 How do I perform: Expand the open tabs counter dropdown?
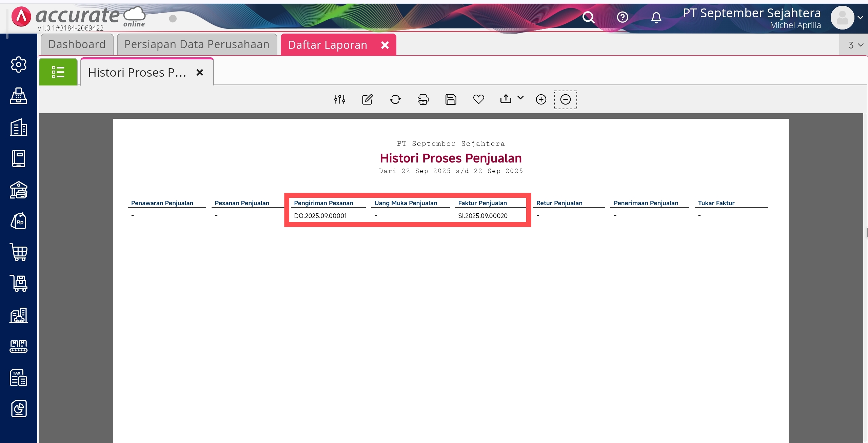855,45
